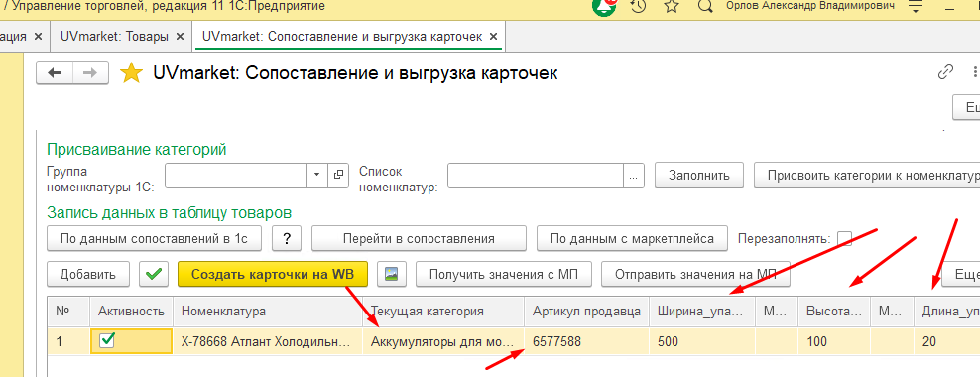Add this form to favorites with the yellow star
This screenshot has height=377, width=980.
pos(131,73)
